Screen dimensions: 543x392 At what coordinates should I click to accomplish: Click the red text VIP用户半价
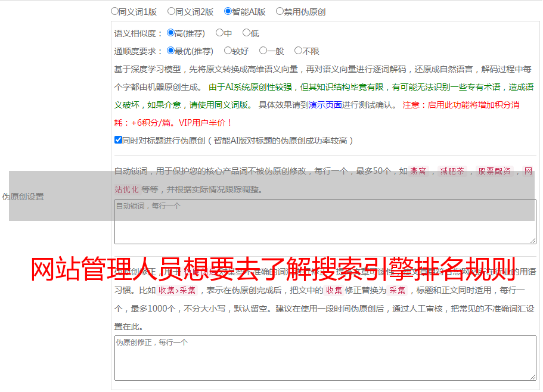pyautogui.click(x=202, y=123)
